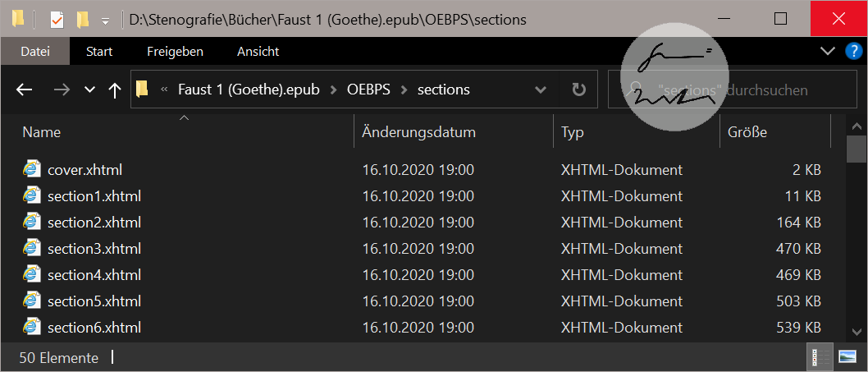Open Explorer help question mark icon
The image size is (868, 372).
click(x=852, y=51)
